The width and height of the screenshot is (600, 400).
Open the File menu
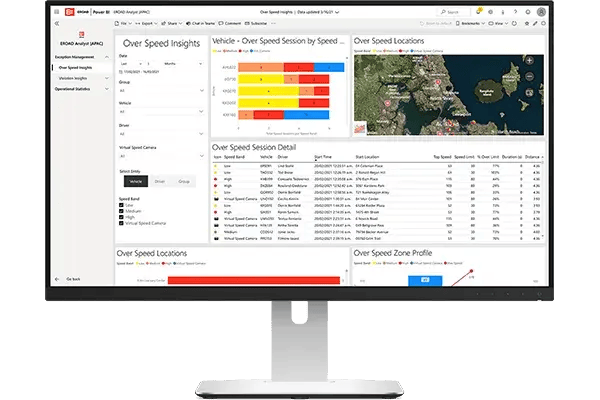pyautogui.click(x=123, y=23)
